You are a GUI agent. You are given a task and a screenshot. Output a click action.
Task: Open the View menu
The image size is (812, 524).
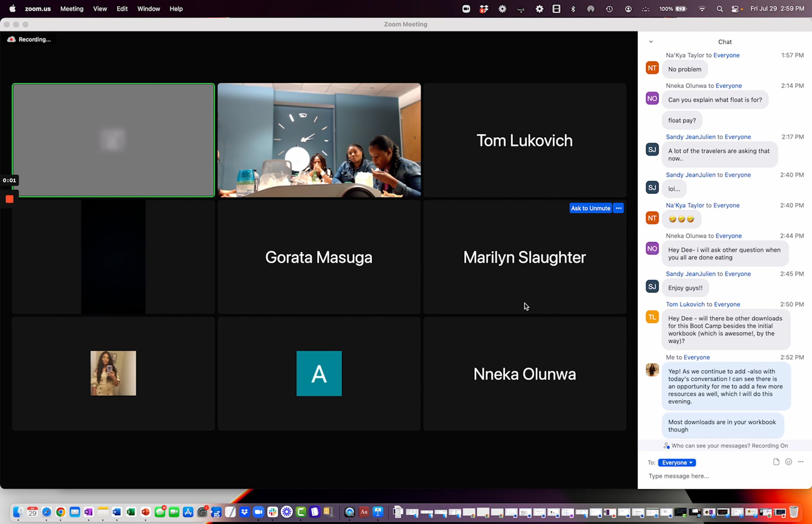click(100, 9)
